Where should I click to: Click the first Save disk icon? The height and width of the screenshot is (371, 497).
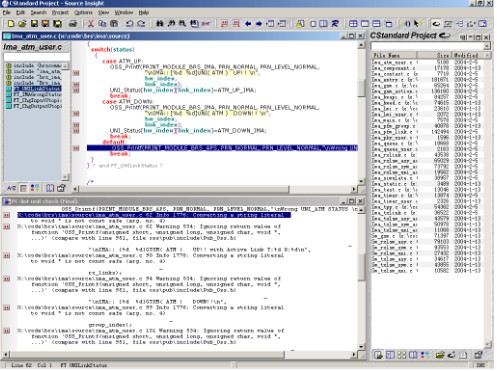tap(34, 24)
